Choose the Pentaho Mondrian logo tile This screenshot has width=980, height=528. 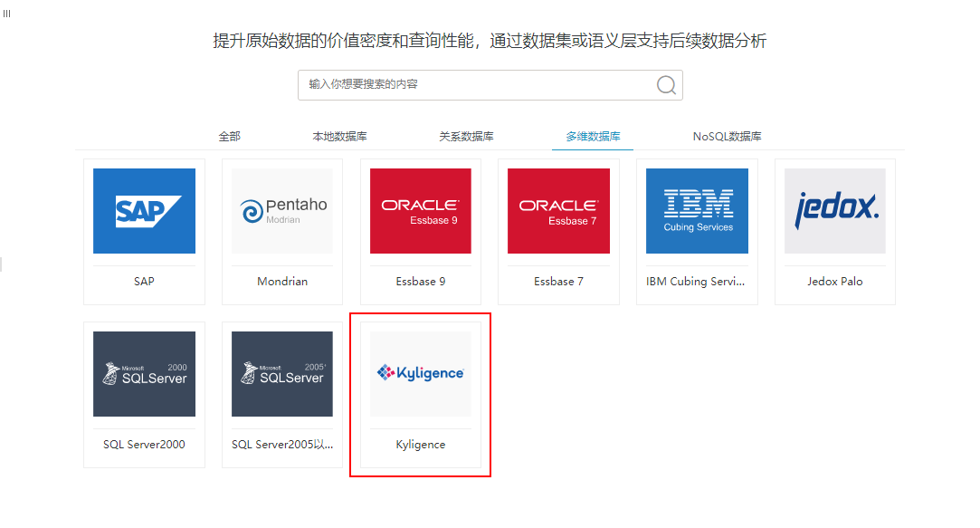[282, 211]
